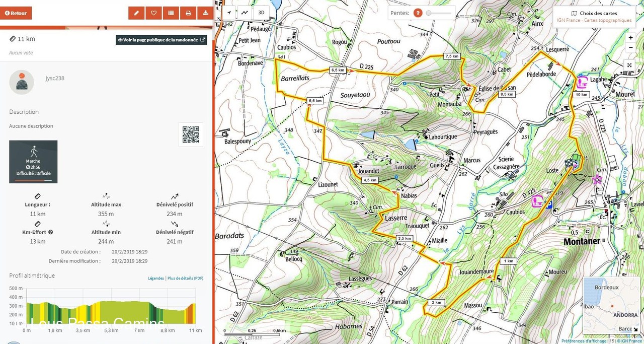Click the geolocation arrow map button
The width and height of the screenshot is (644, 344).
229,13
